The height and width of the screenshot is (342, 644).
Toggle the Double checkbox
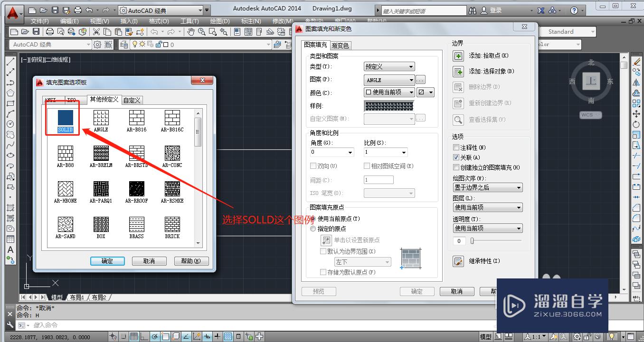tap(313, 166)
